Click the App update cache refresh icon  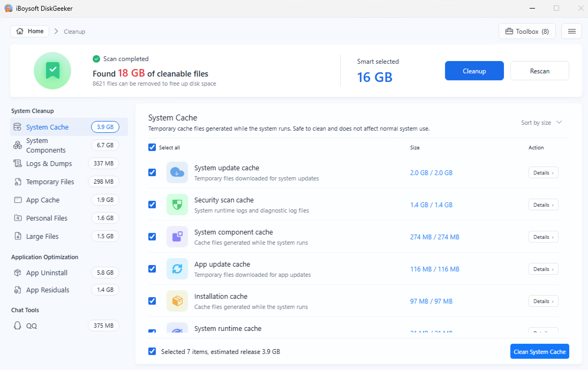tap(177, 269)
